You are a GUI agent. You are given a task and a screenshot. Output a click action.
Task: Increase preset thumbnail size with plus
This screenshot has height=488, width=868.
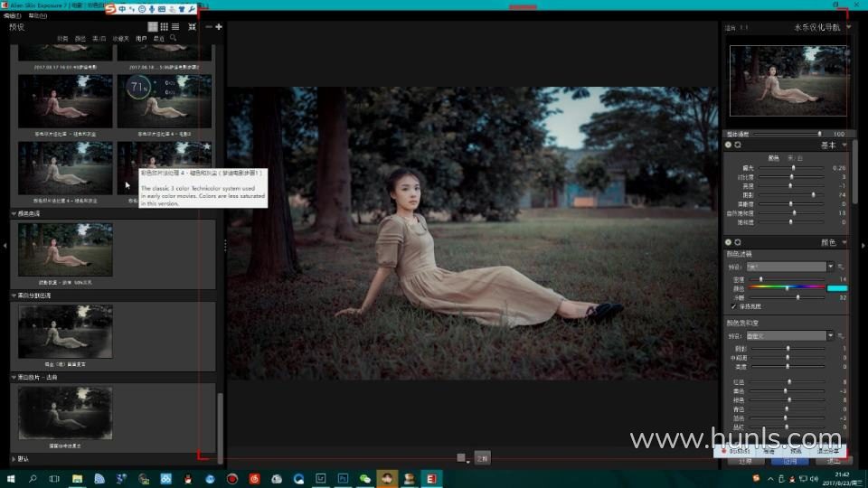coord(219,26)
